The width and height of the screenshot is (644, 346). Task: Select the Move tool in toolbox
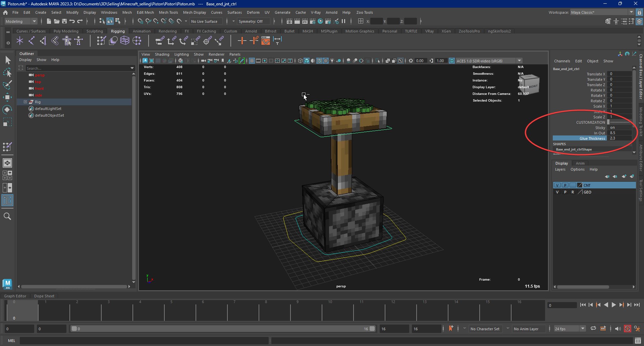point(7,97)
